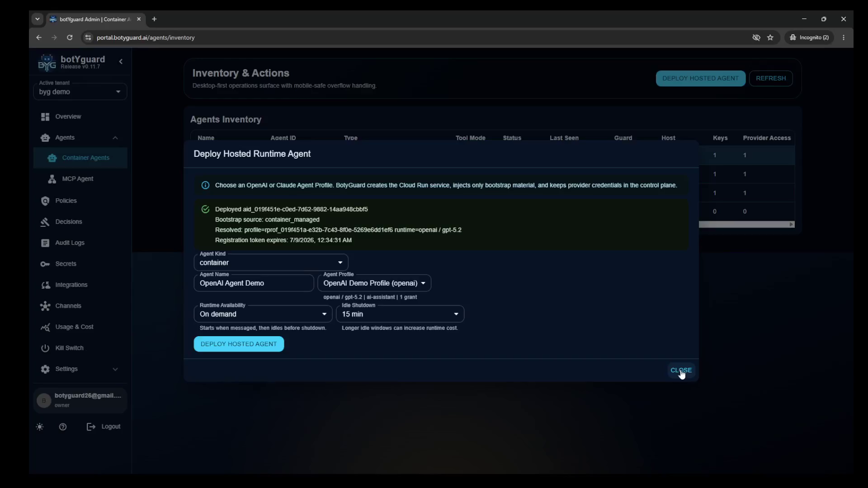The height and width of the screenshot is (488, 868).
Task: Click Deploy Hosted Agent in page header
Action: [x=700, y=78]
